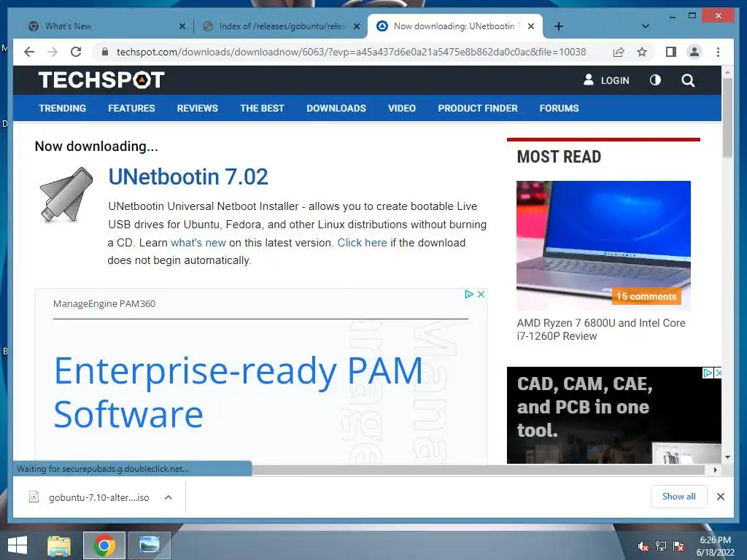Open TechSpot search magnifier

point(688,80)
